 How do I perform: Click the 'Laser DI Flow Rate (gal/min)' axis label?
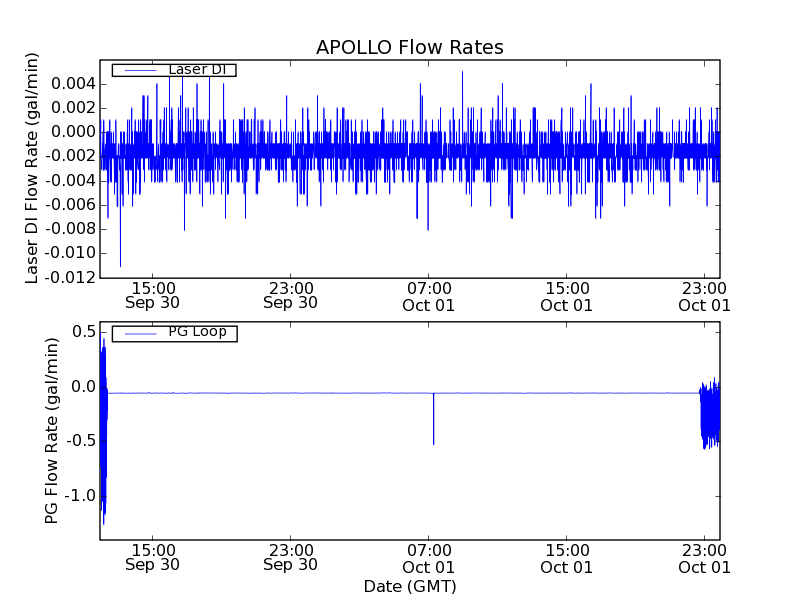click(x=32, y=168)
